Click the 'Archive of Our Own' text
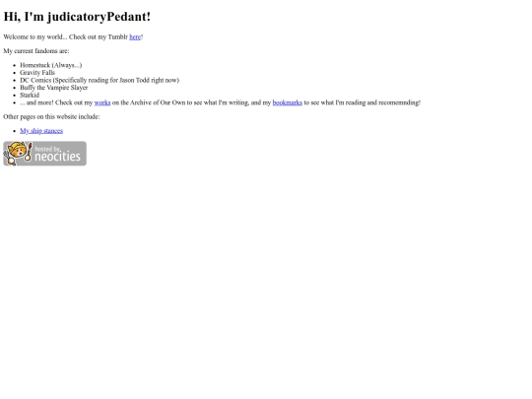The height and width of the screenshot is (399, 532). (x=158, y=102)
